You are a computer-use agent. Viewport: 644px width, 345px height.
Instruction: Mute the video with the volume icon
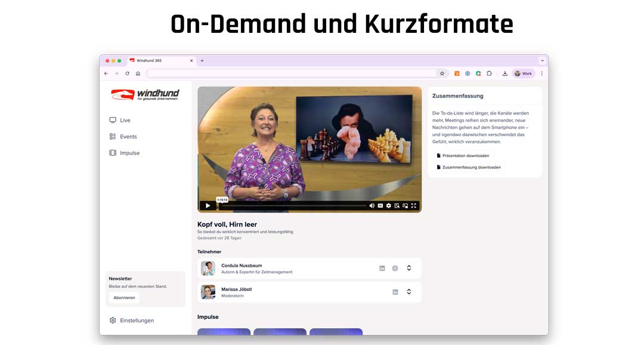click(371, 205)
